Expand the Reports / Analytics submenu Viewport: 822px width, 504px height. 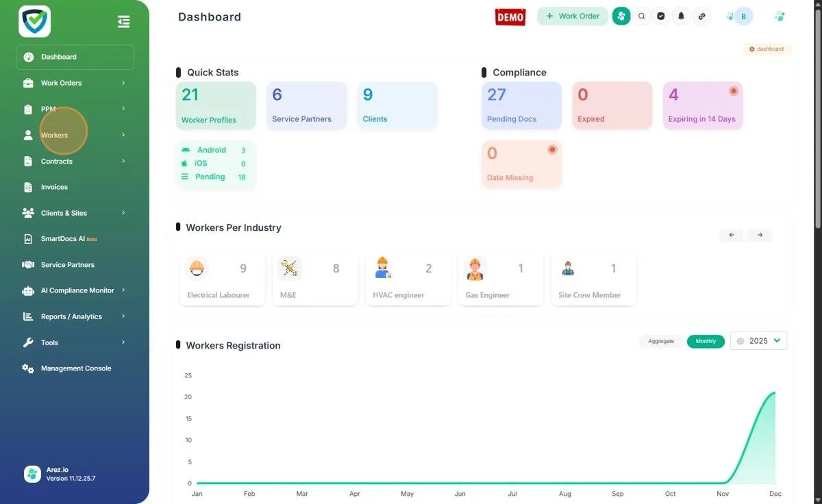[x=75, y=316]
